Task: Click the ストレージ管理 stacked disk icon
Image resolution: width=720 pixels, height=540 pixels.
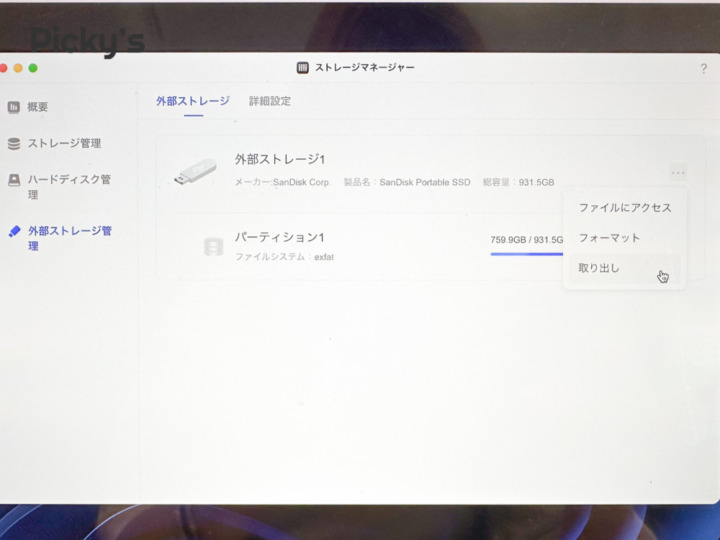Action: click(x=14, y=144)
